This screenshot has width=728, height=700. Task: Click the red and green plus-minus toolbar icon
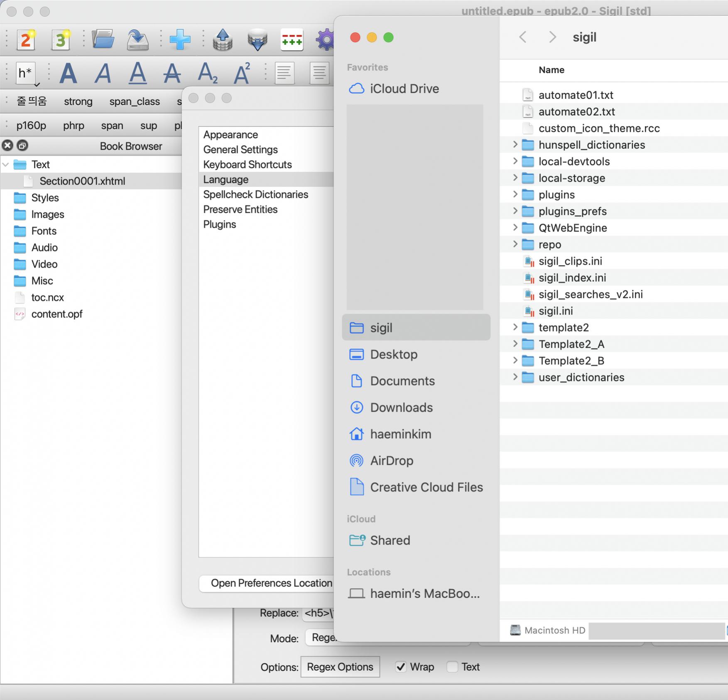[x=292, y=40]
